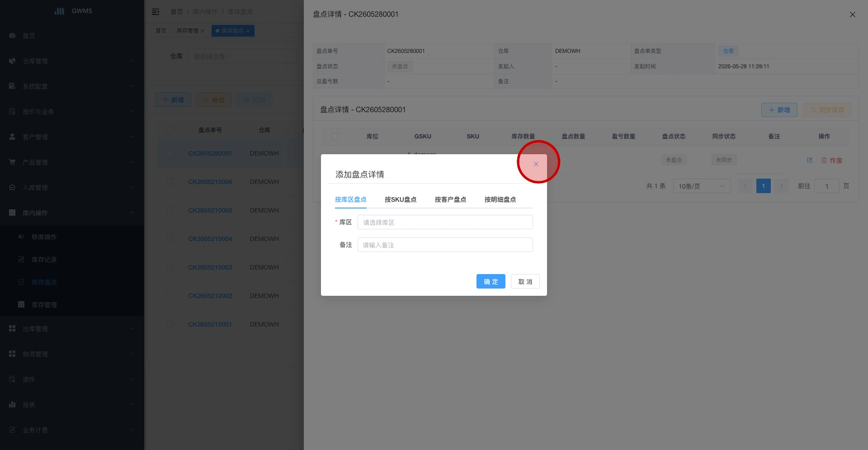Viewport: 868px width, 450px height.
Task: Check the row checkbox for CK2605280001
Action: click(x=170, y=153)
